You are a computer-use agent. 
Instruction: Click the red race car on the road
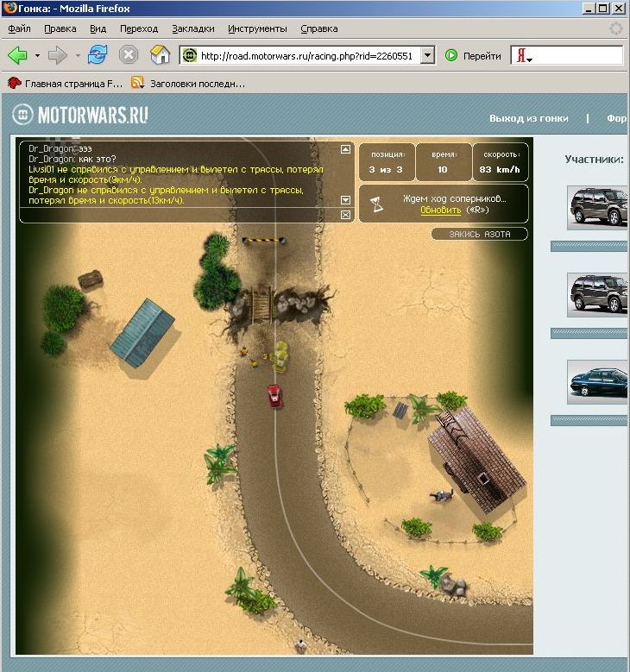click(x=274, y=396)
